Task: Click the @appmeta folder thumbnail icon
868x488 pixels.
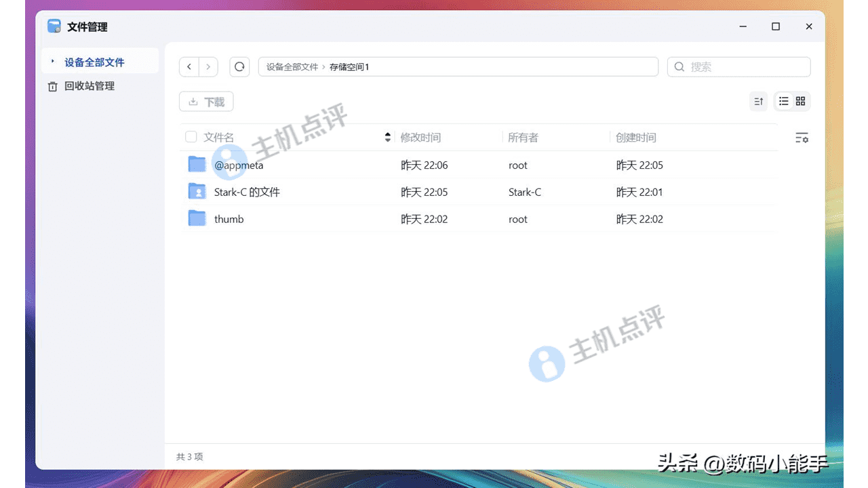Action: [197, 163]
